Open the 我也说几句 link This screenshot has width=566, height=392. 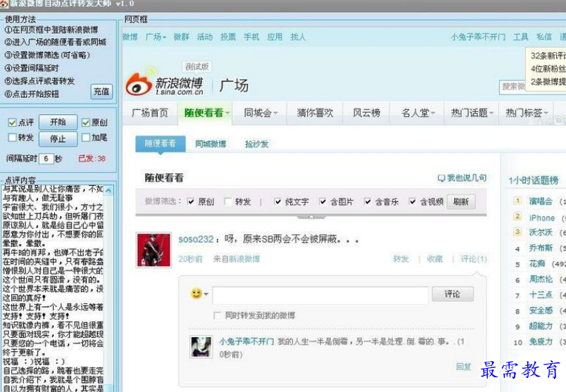click(467, 178)
